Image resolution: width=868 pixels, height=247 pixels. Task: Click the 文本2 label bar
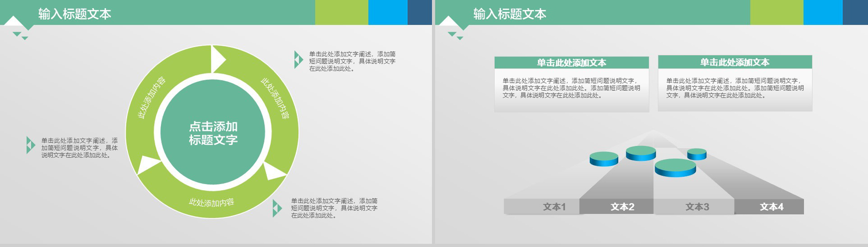point(617,207)
